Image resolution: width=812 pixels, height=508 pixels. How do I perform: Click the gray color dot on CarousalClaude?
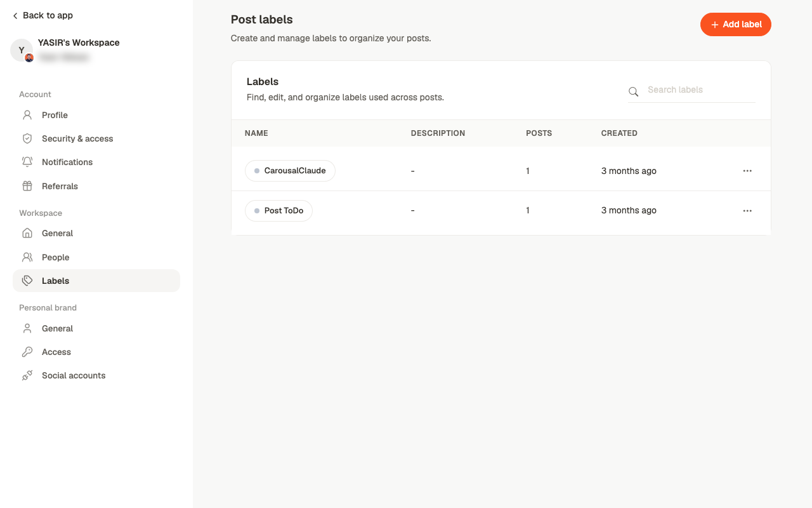pos(257,171)
